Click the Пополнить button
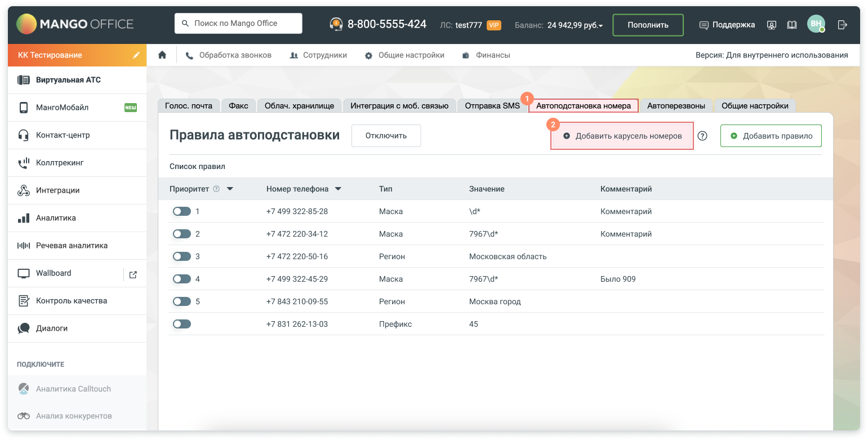This screenshot has height=440, width=868. click(648, 25)
